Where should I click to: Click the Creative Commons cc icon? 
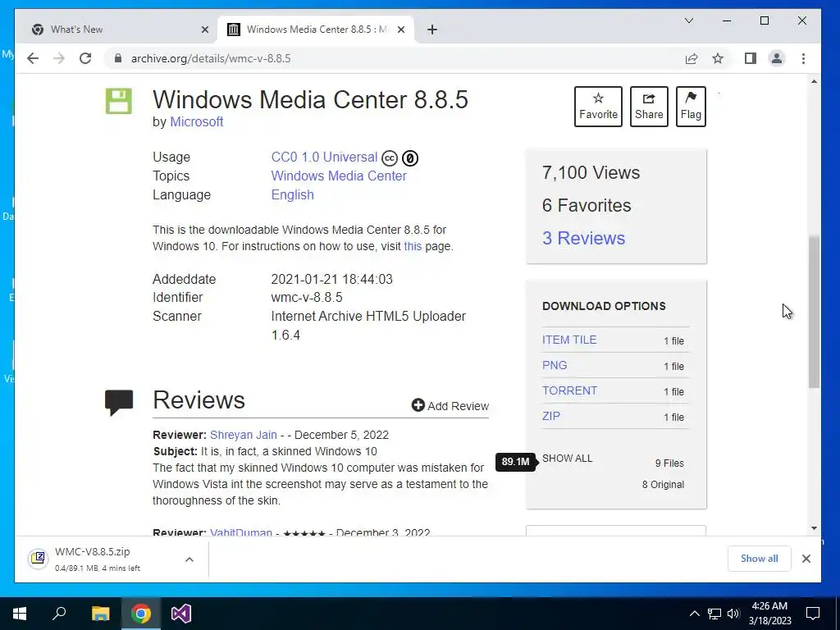390,158
